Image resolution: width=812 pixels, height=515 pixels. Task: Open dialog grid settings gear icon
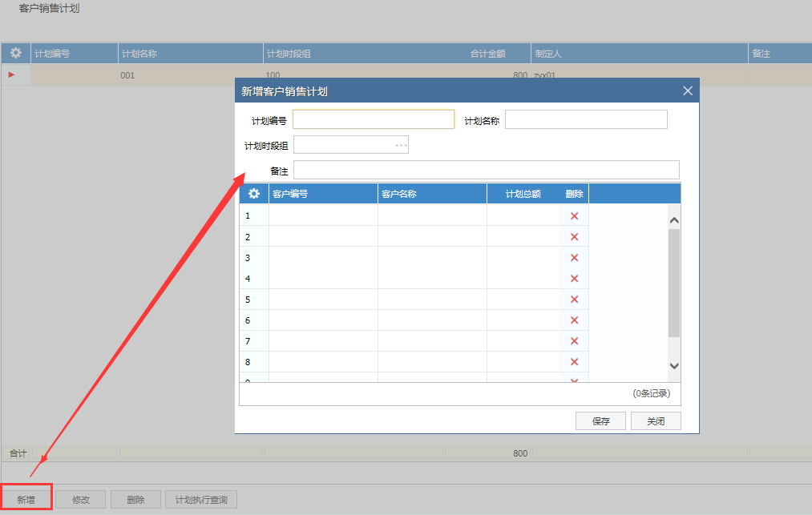(254, 194)
